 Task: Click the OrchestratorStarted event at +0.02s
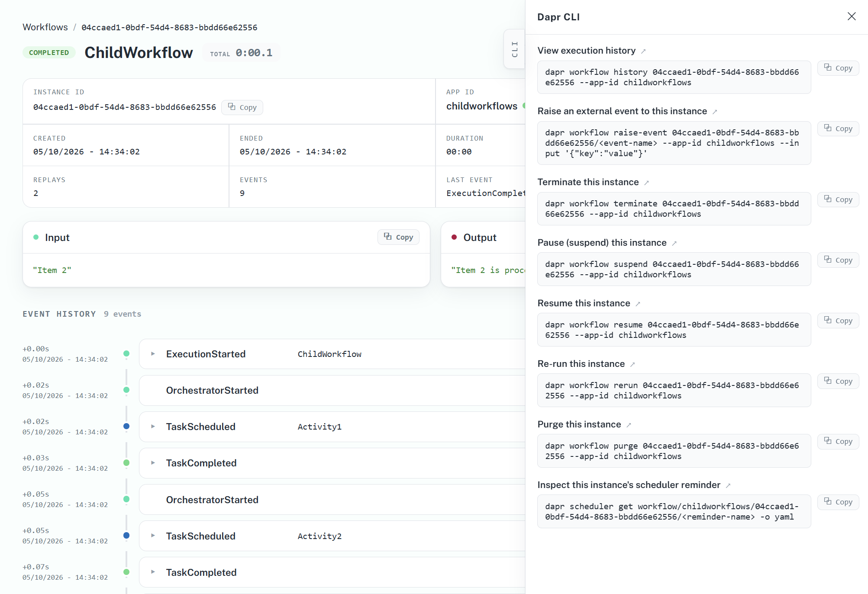point(332,390)
